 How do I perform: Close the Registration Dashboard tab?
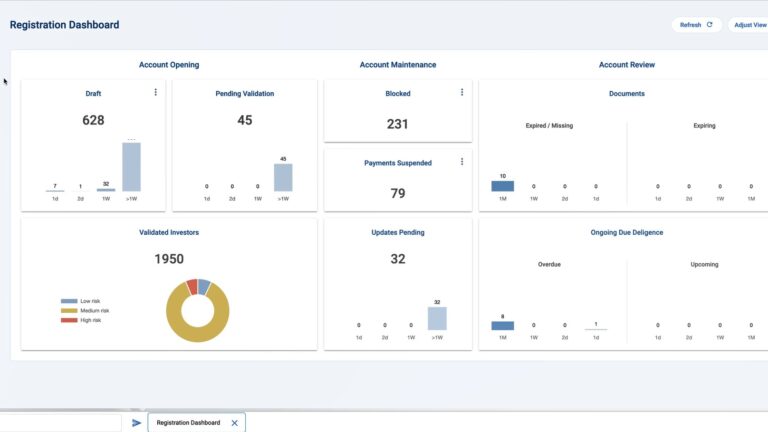coord(235,423)
